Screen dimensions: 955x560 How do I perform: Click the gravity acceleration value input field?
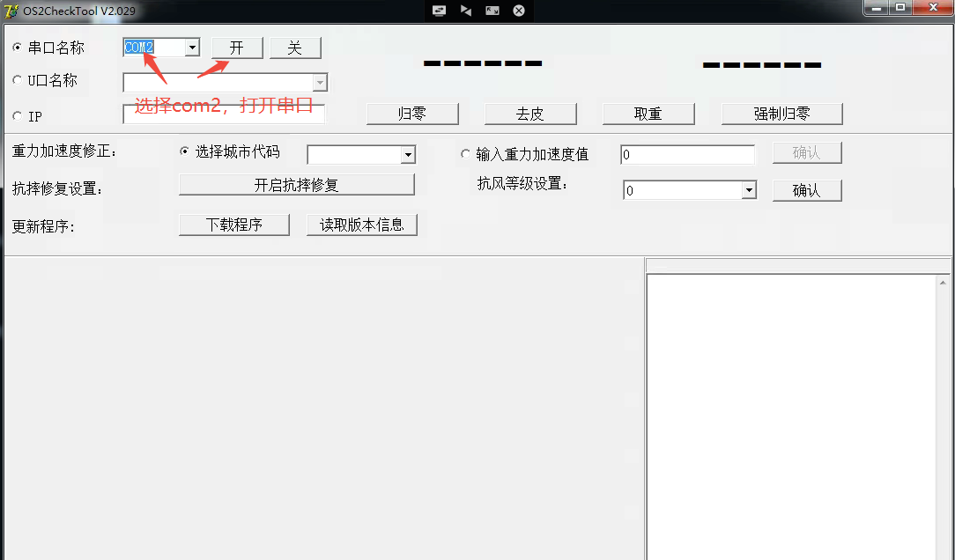688,155
